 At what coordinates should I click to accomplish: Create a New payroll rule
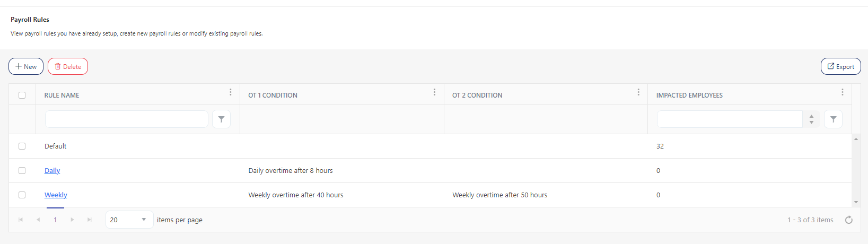26,67
